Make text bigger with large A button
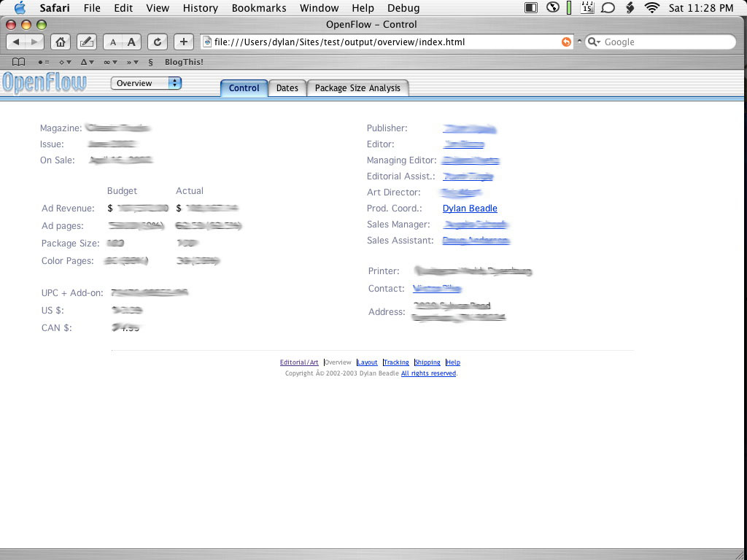 coord(131,42)
